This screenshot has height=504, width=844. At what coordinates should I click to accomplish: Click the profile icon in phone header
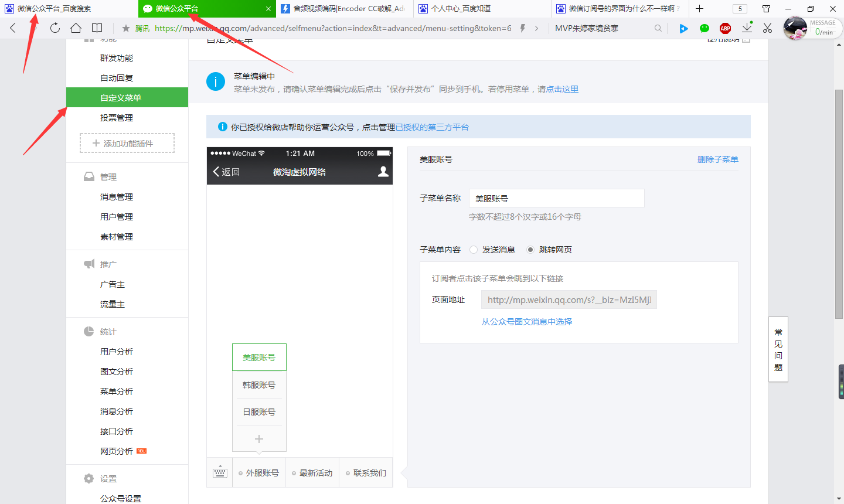[x=383, y=171]
